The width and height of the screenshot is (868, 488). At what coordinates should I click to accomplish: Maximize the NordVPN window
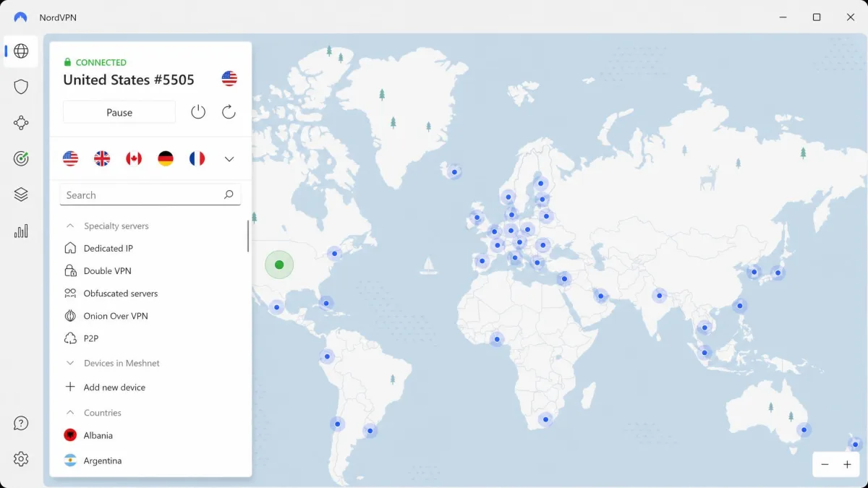pyautogui.click(x=817, y=17)
